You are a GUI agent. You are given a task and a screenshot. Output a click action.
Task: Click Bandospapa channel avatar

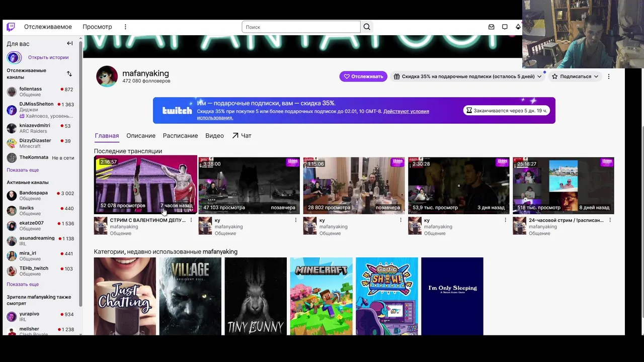(x=12, y=196)
